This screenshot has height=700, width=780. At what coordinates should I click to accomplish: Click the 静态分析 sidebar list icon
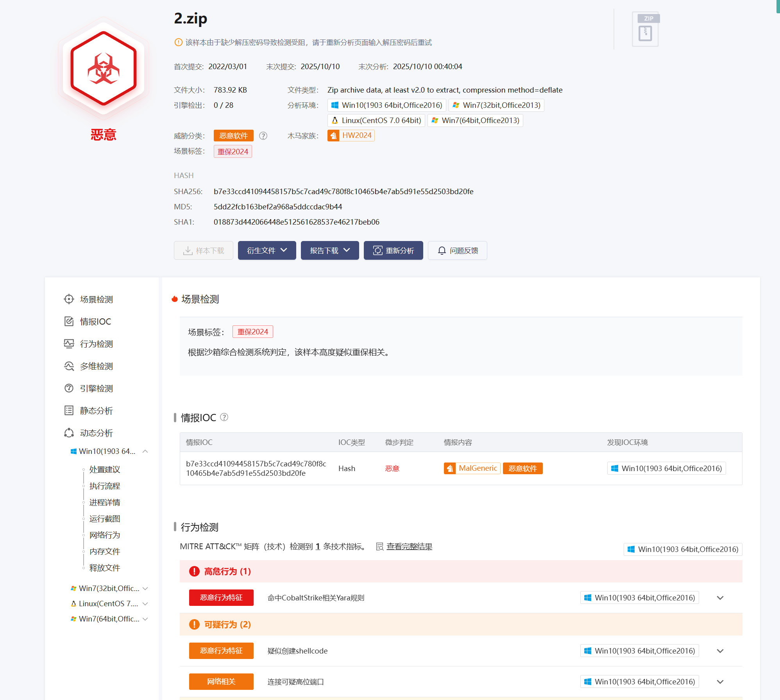tap(69, 411)
